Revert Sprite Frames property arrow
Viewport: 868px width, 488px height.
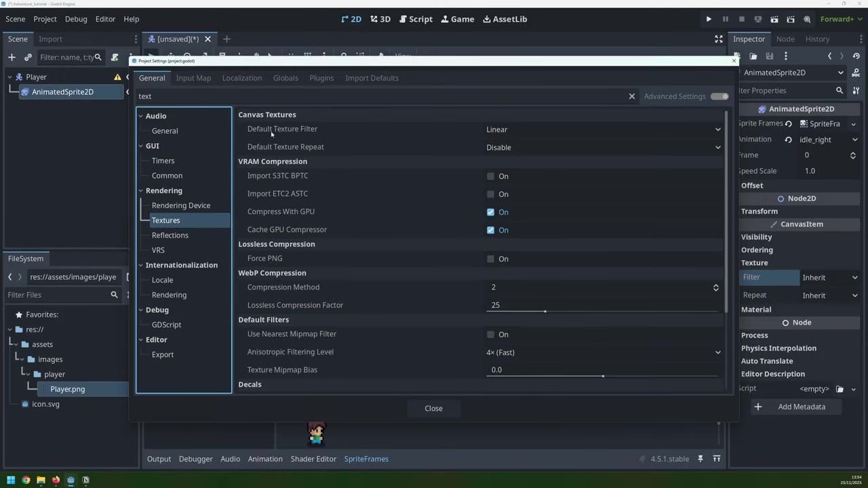click(789, 124)
